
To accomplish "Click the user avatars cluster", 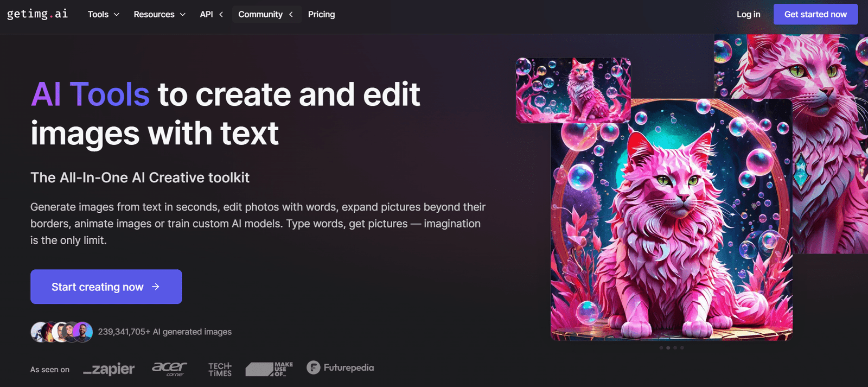I will coord(61,332).
